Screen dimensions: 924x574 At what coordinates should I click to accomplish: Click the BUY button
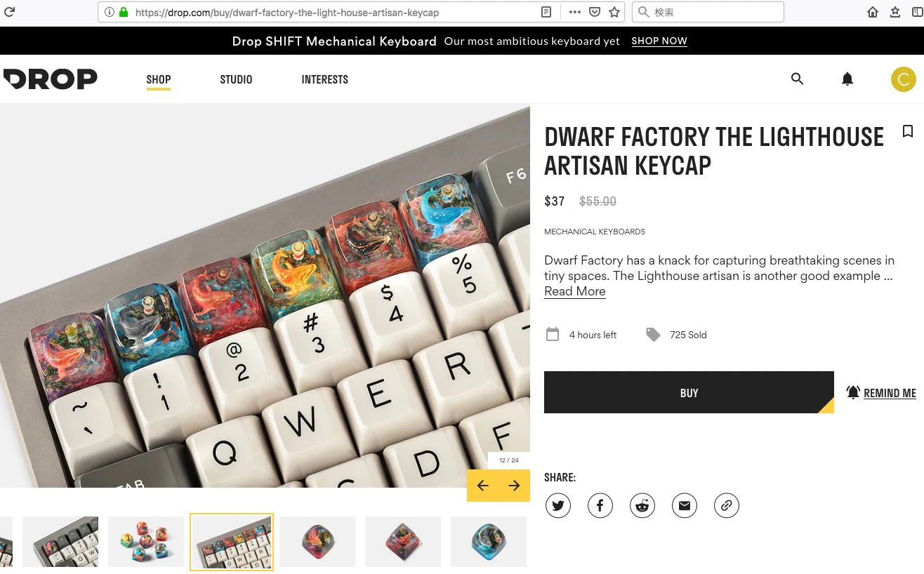tap(689, 392)
